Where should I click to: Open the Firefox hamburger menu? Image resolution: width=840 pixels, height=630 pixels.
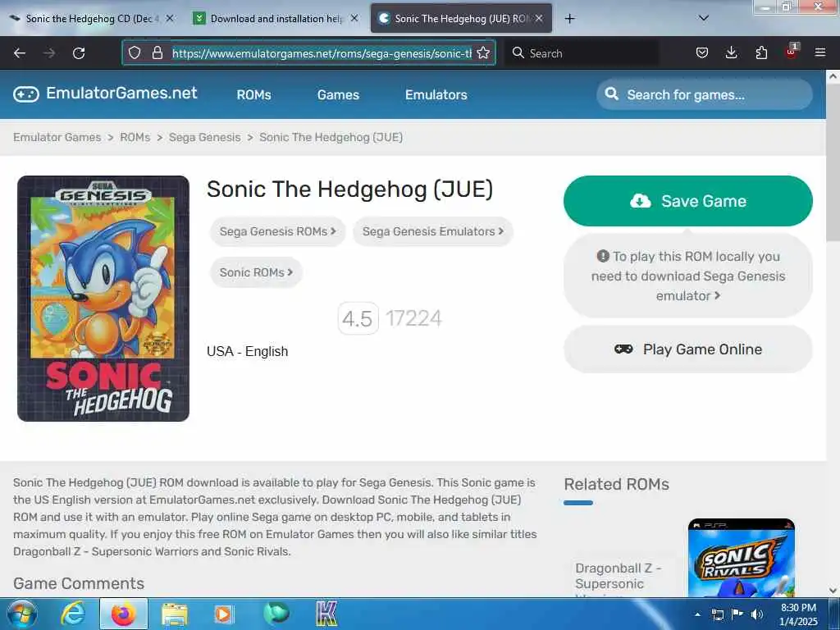[820, 52]
